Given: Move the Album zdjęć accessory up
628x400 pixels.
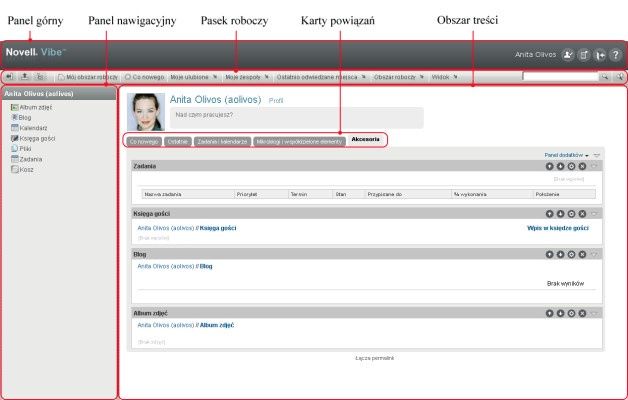Looking at the screenshot, I should point(550,313).
